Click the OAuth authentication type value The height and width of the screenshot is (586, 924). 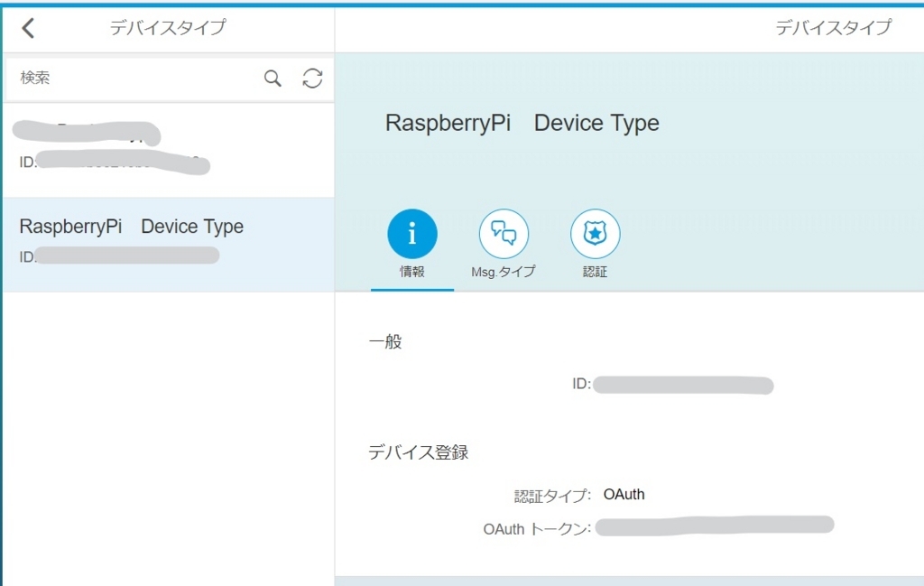[x=624, y=494]
